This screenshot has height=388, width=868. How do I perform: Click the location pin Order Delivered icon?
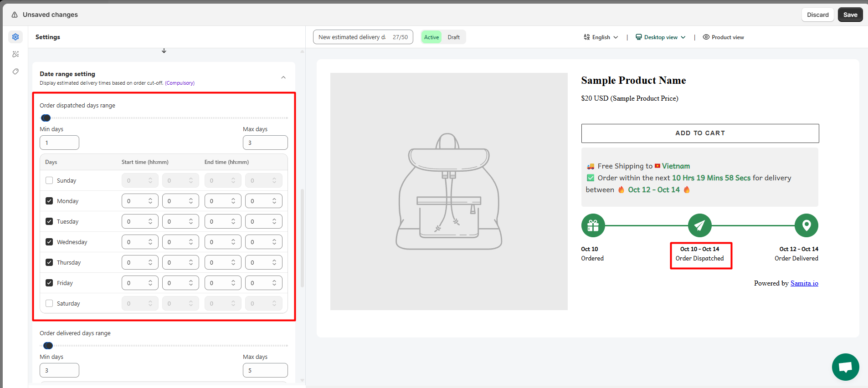click(806, 225)
